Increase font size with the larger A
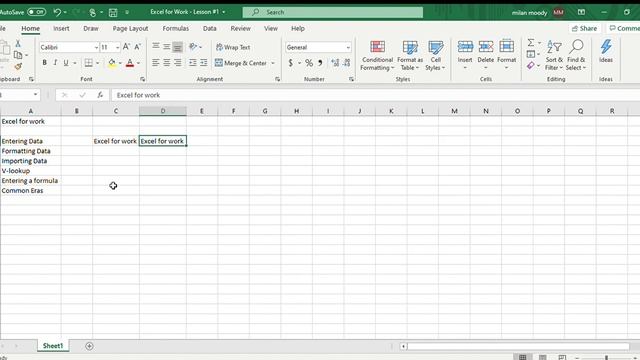Viewport: 640px width, 360px height. (x=127, y=47)
